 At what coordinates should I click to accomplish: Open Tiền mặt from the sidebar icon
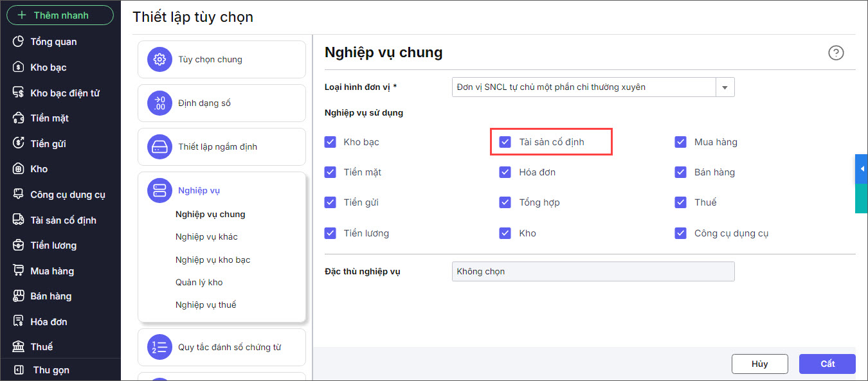[x=19, y=118]
